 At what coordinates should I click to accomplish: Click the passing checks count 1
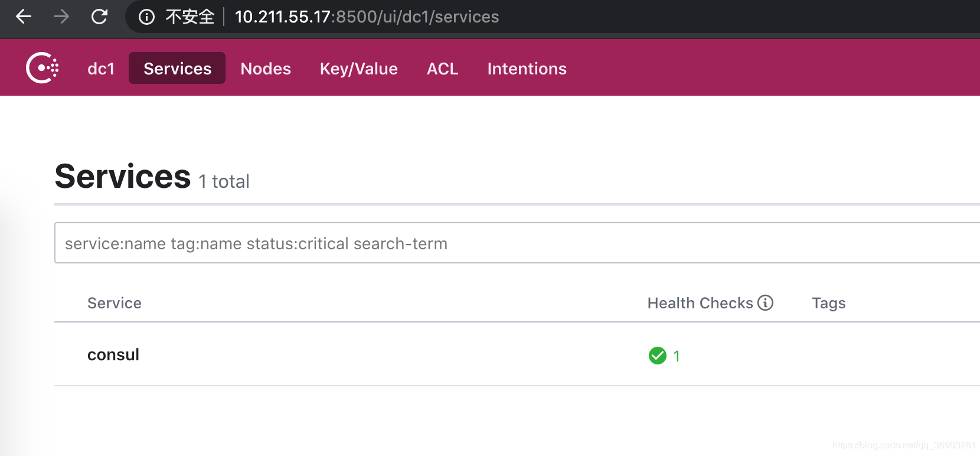tap(677, 356)
